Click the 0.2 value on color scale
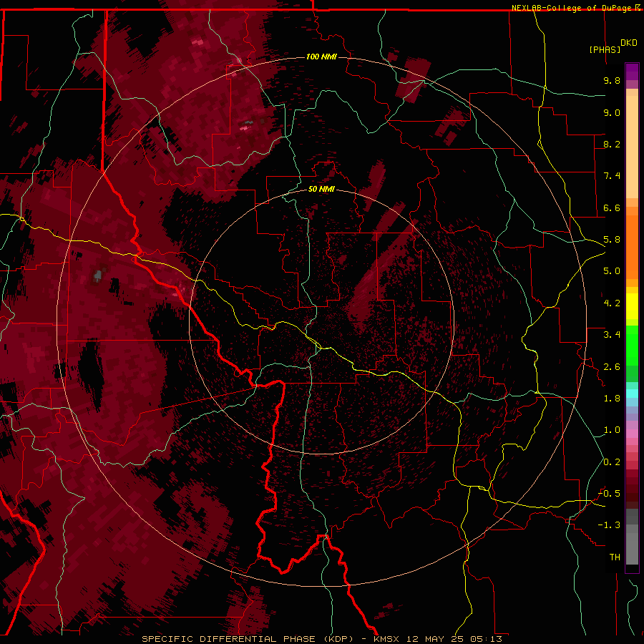The image size is (644, 644). [x=612, y=462]
